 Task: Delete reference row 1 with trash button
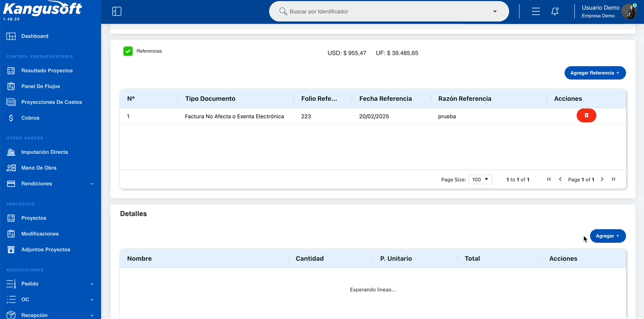click(x=586, y=115)
